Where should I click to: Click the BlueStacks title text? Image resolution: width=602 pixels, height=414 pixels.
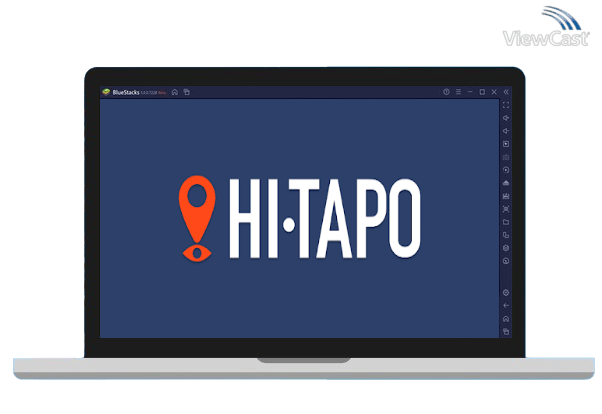pos(126,93)
